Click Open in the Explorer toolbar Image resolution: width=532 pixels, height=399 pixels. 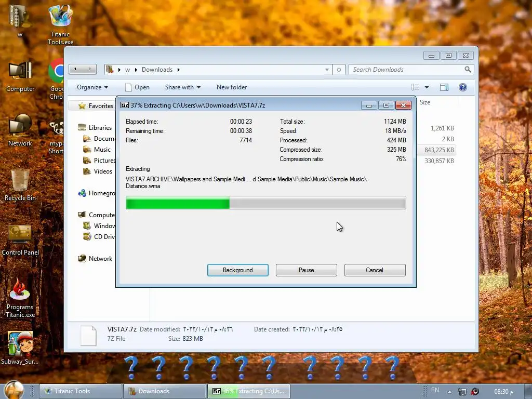137,87
